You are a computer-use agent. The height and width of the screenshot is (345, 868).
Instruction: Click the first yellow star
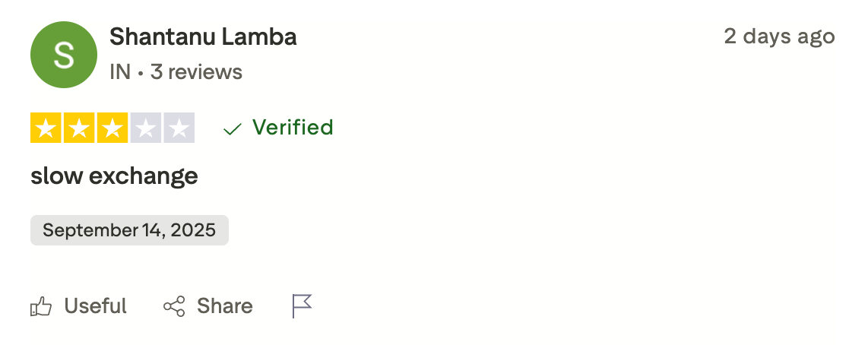tap(46, 128)
